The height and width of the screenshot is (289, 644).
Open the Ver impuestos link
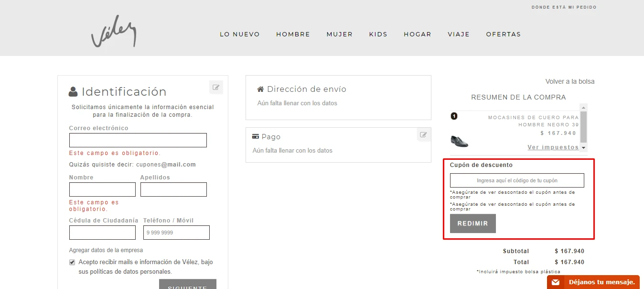pyautogui.click(x=553, y=147)
